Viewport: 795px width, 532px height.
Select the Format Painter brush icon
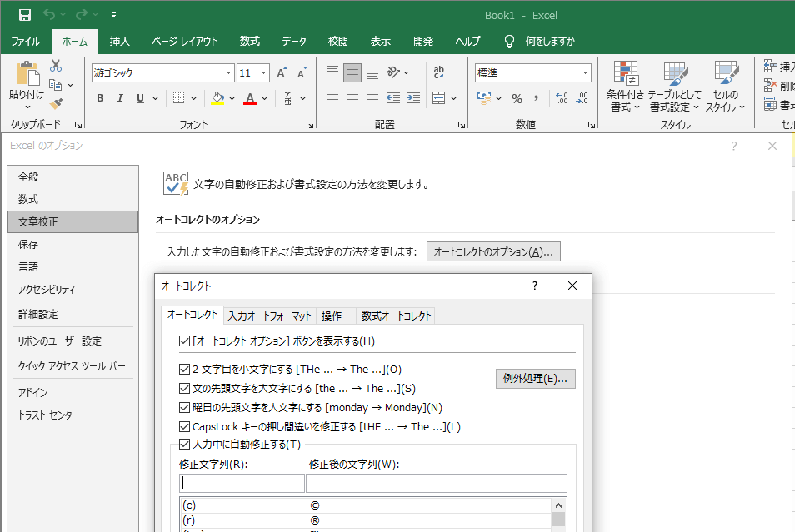pos(56,104)
